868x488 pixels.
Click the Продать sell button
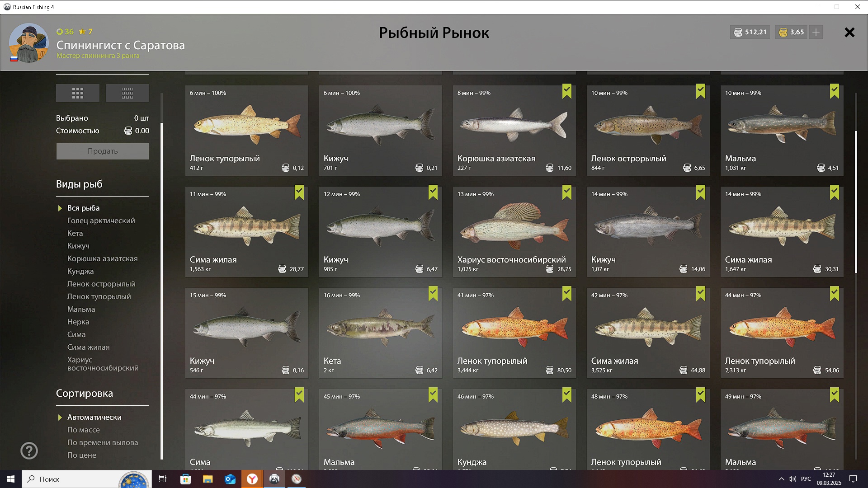pos(103,151)
